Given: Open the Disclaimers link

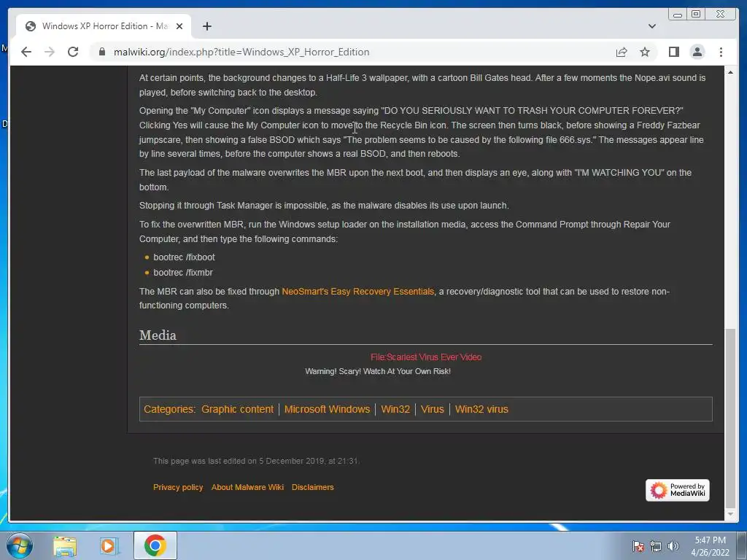Looking at the screenshot, I should [312, 487].
